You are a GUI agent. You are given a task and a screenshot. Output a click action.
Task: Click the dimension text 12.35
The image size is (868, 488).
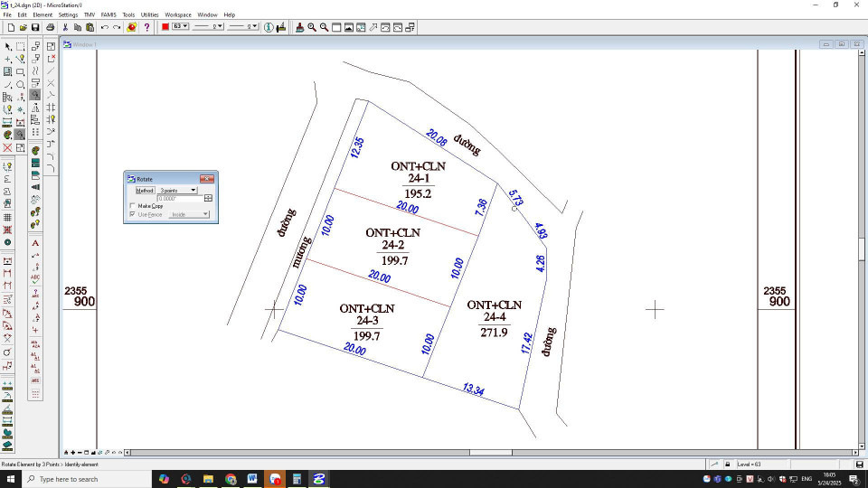pos(358,147)
